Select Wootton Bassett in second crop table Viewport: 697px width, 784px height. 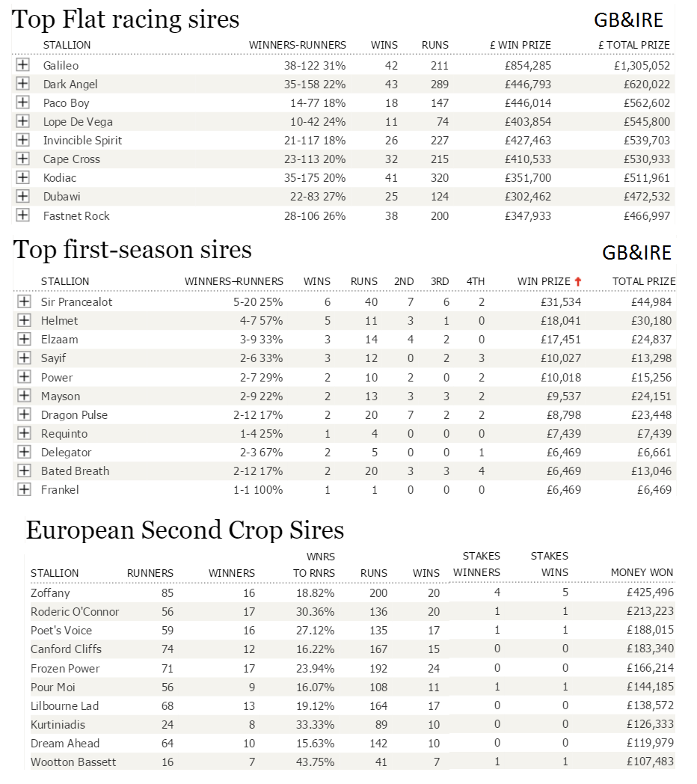click(73, 762)
